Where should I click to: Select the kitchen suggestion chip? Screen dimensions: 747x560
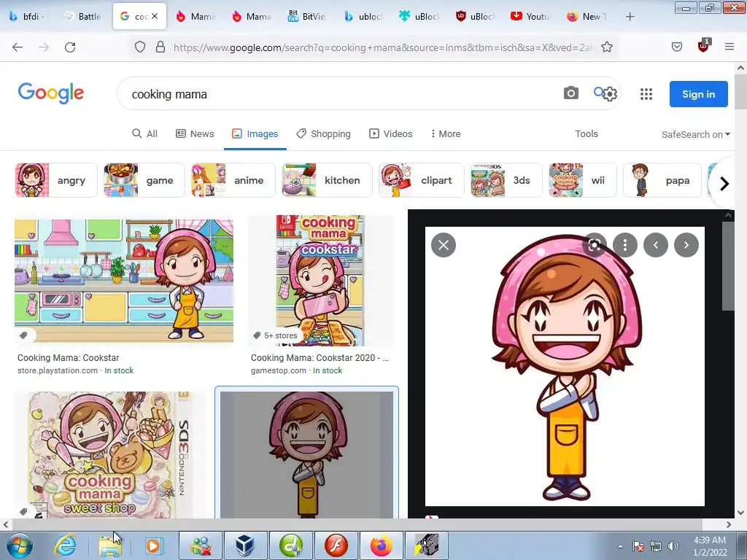point(327,180)
